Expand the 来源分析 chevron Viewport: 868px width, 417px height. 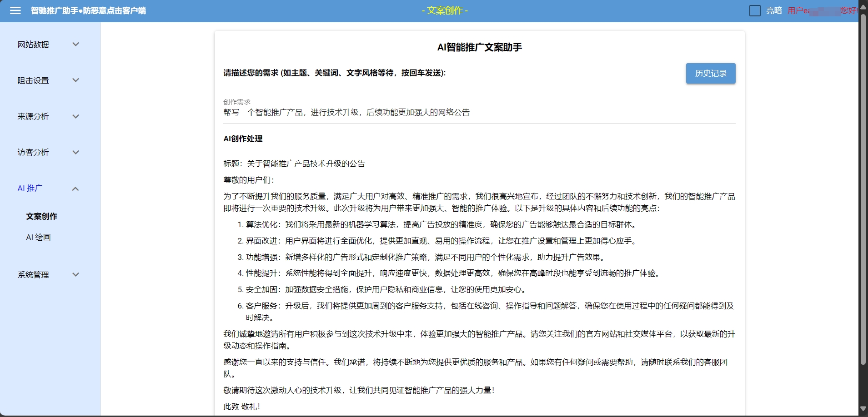pyautogui.click(x=76, y=116)
